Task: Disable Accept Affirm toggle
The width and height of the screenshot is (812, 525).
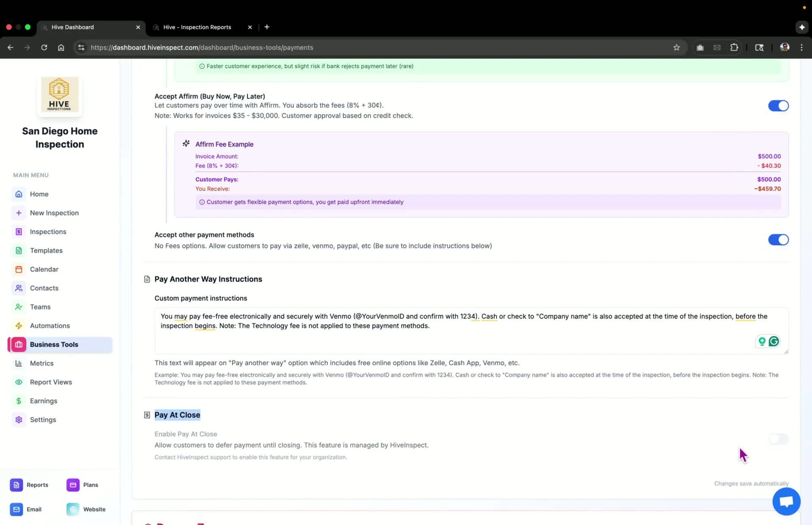Action: tap(778, 106)
